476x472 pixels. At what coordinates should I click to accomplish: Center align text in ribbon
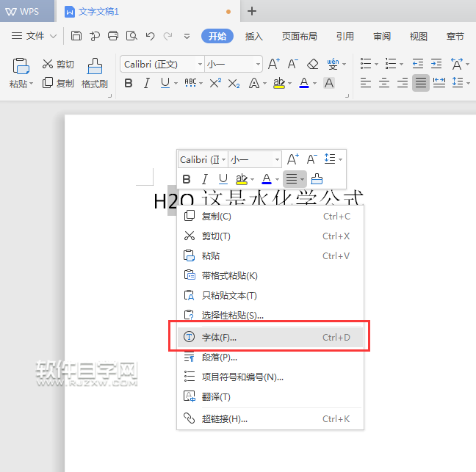[x=384, y=82]
